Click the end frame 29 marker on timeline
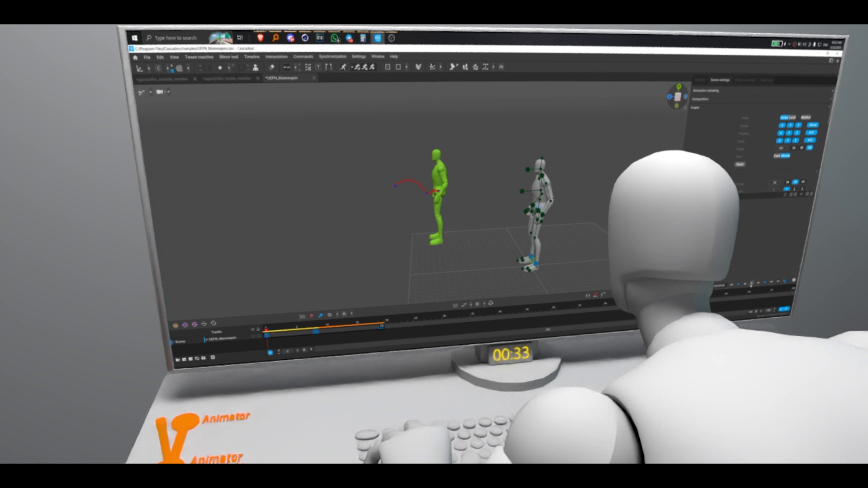Viewport: 868px width, 488px height. point(382,326)
